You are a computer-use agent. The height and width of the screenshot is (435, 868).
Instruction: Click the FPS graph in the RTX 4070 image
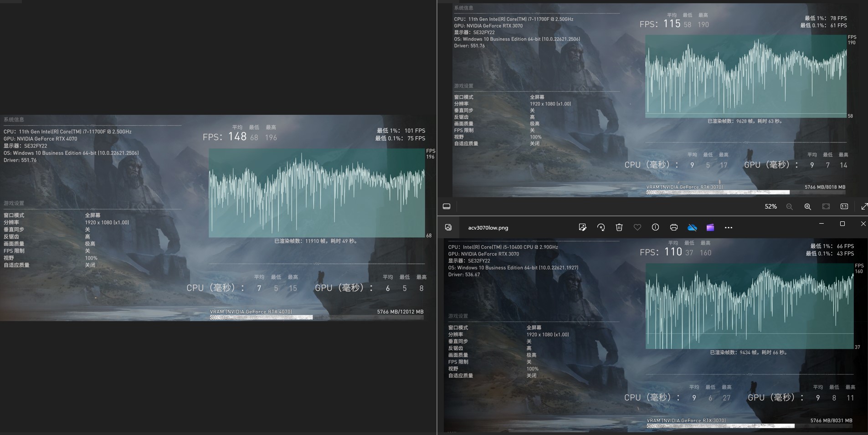[317, 193]
